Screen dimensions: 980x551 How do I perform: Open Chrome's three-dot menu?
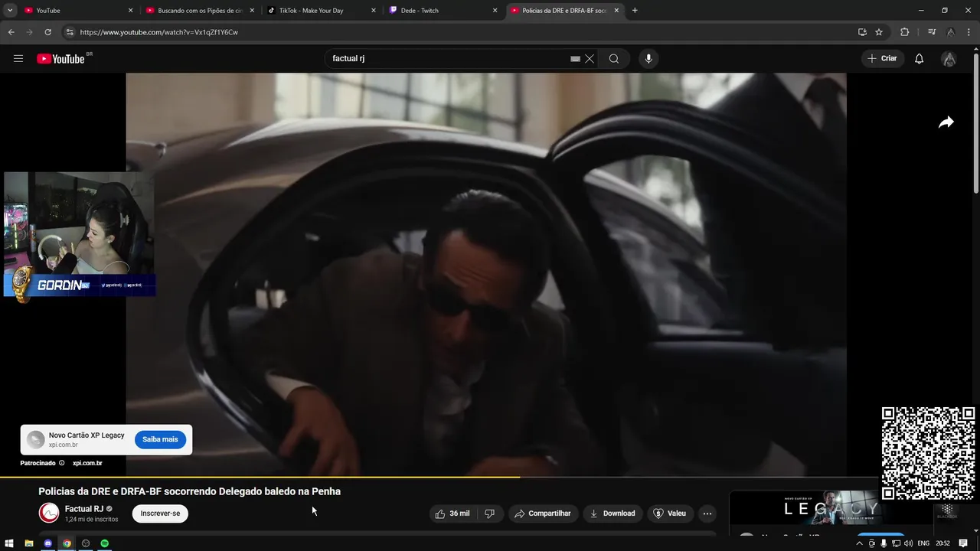point(969,32)
